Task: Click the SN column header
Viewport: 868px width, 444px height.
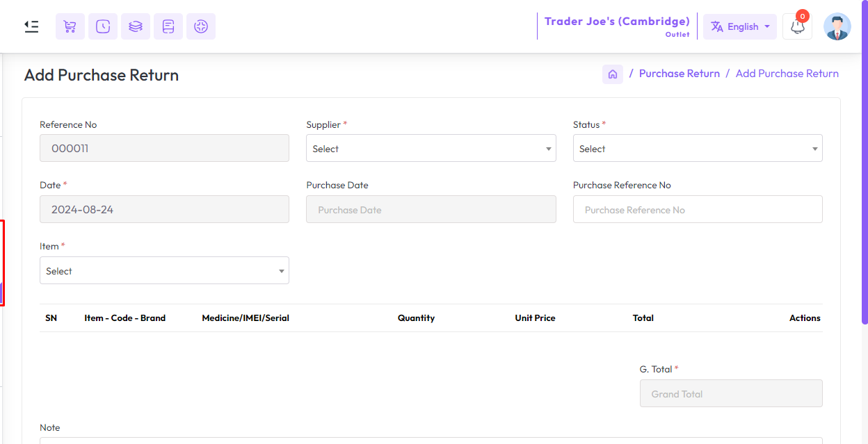Action: coord(51,318)
